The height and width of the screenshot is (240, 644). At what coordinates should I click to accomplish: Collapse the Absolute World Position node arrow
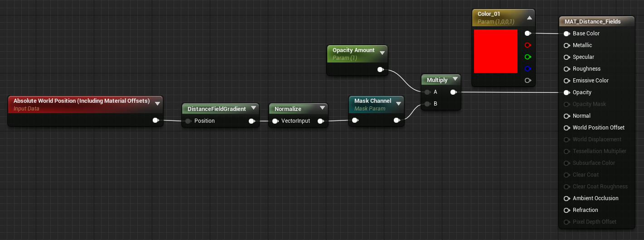[x=157, y=103]
